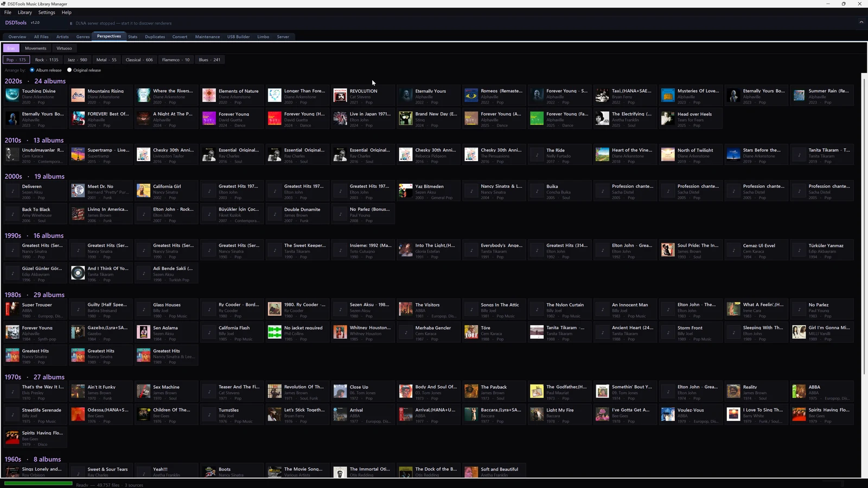Select the Movements perspective button
This screenshot has height=488, width=868.
[36, 48]
